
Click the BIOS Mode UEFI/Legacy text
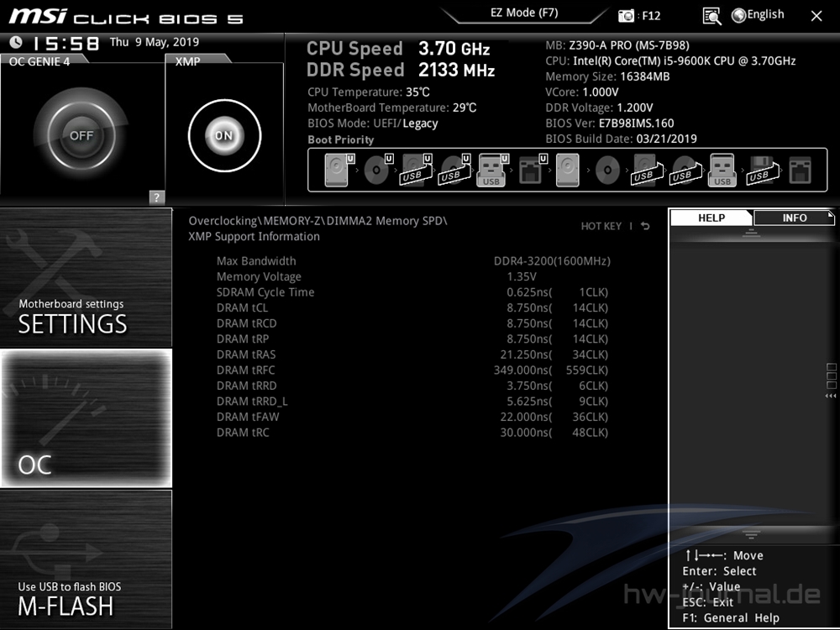pos(373,123)
